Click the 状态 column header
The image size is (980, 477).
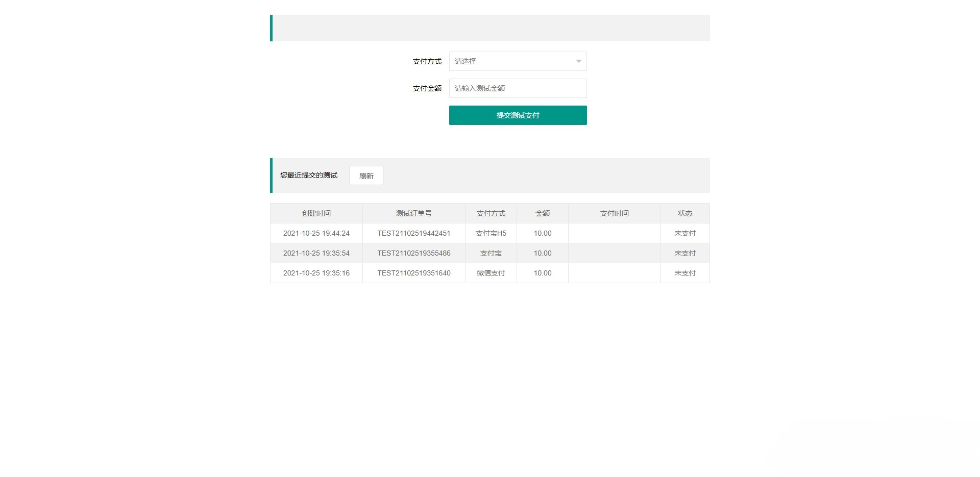point(684,213)
